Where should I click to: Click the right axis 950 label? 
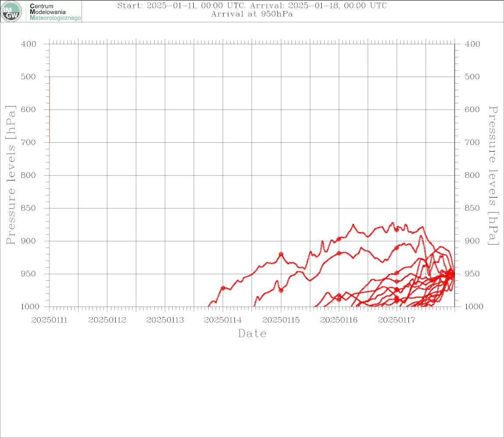point(472,274)
